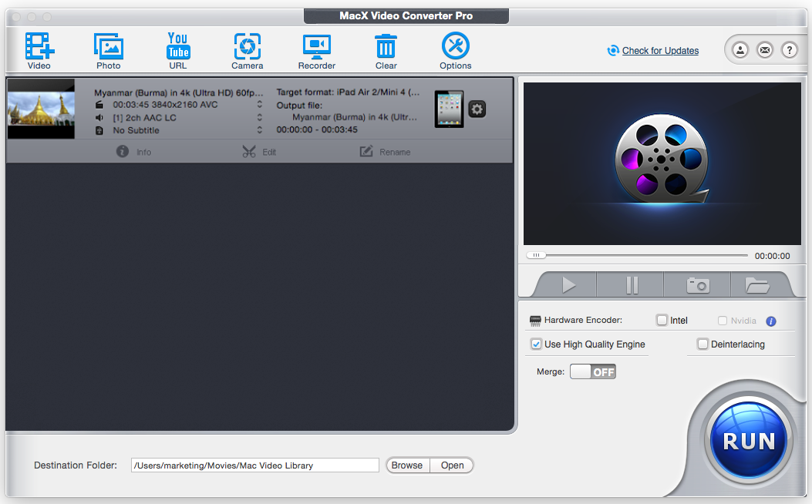Enable the Intel hardware encoder checkbox

point(662,321)
